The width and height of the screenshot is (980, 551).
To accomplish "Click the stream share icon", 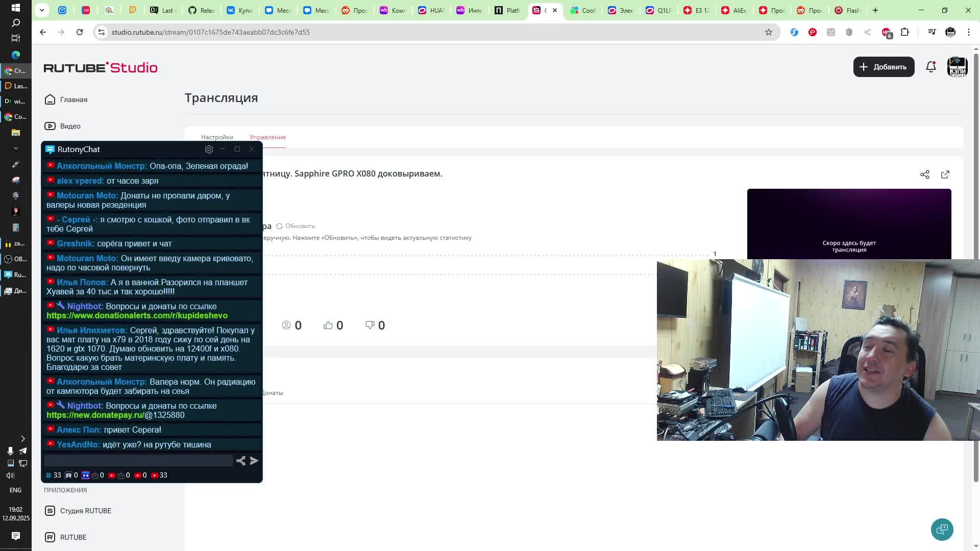I will (x=925, y=174).
